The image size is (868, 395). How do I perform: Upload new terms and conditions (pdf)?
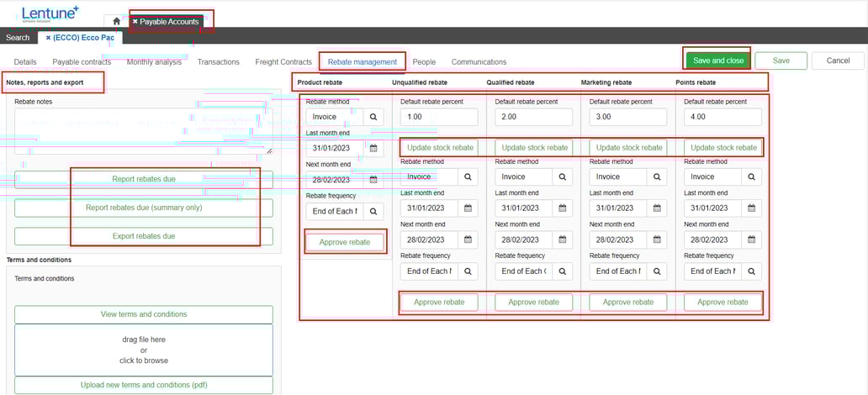[143, 385]
